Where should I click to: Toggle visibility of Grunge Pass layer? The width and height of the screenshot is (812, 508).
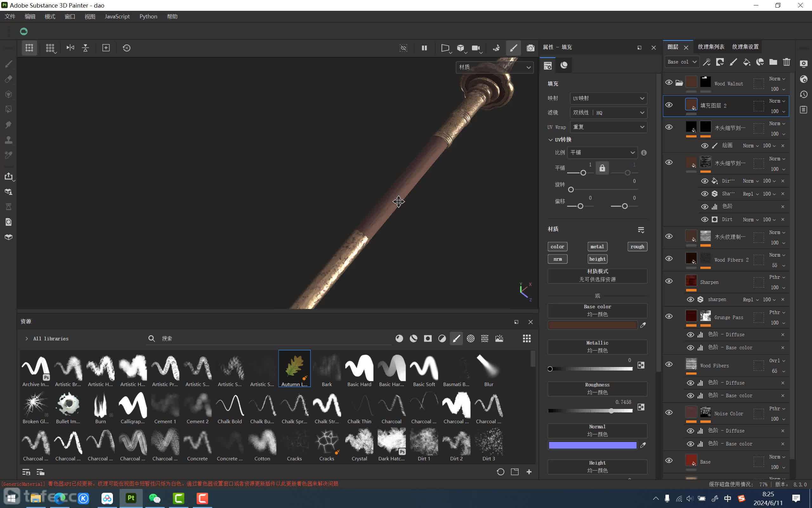click(x=669, y=316)
